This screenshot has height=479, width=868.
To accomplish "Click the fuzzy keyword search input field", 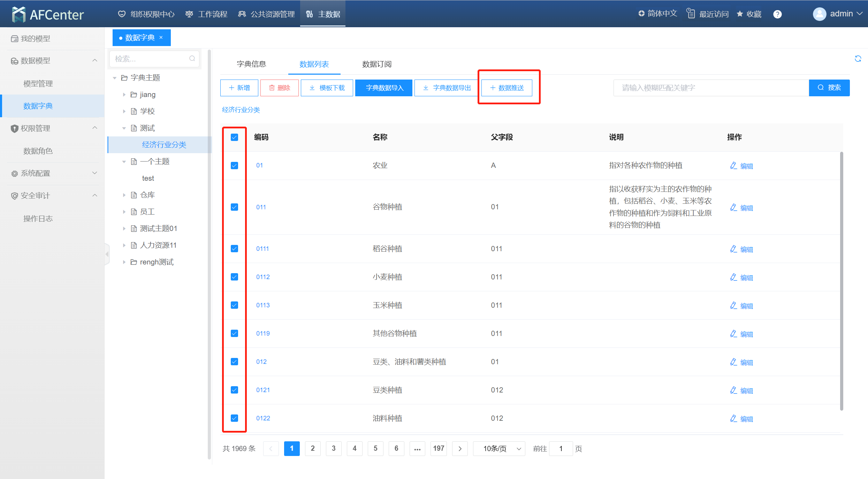I will [x=710, y=88].
